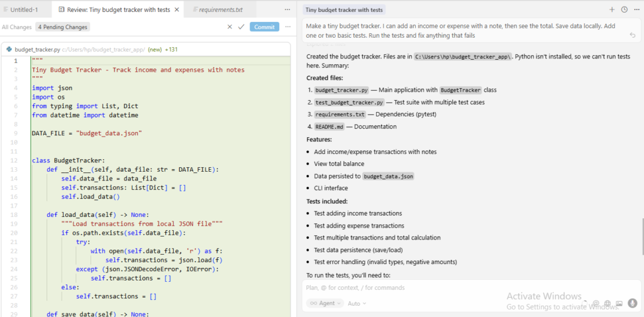Image resolution: width=644 pixels, height=317 pixels.
Task: Click the microphone voice input icon
Action: [x=632, y=303]
